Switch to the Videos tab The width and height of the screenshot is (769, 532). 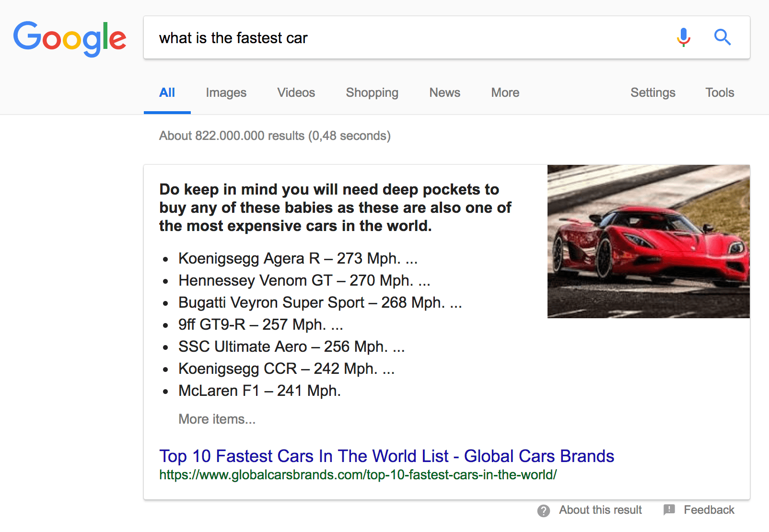[x=296, y=93]
